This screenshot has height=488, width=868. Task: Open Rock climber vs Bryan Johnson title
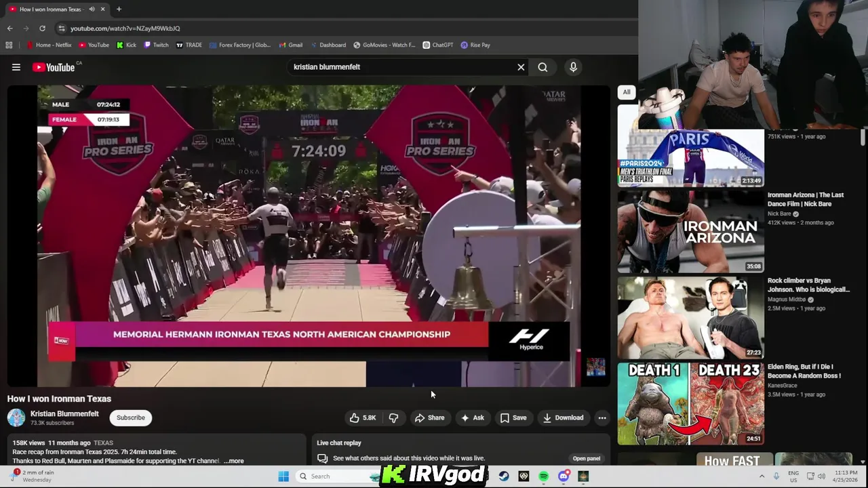click(808, 285)
